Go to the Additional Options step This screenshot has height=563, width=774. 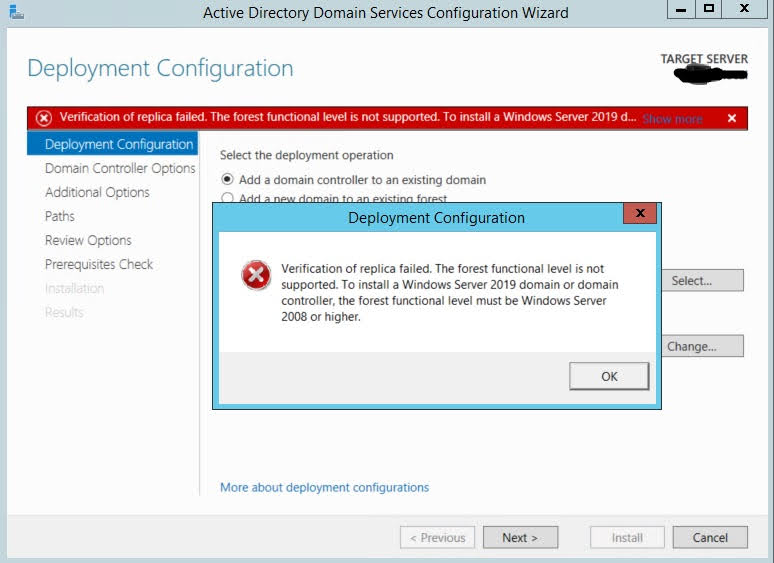tap(97, 192)
